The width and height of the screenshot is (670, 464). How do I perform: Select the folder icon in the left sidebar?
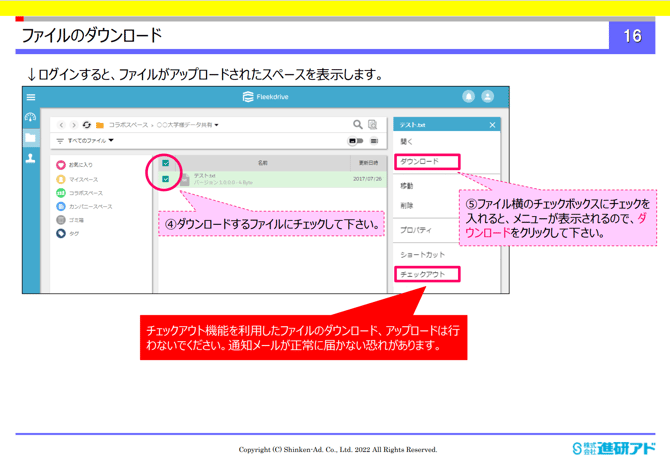click(x=30, y=138)
